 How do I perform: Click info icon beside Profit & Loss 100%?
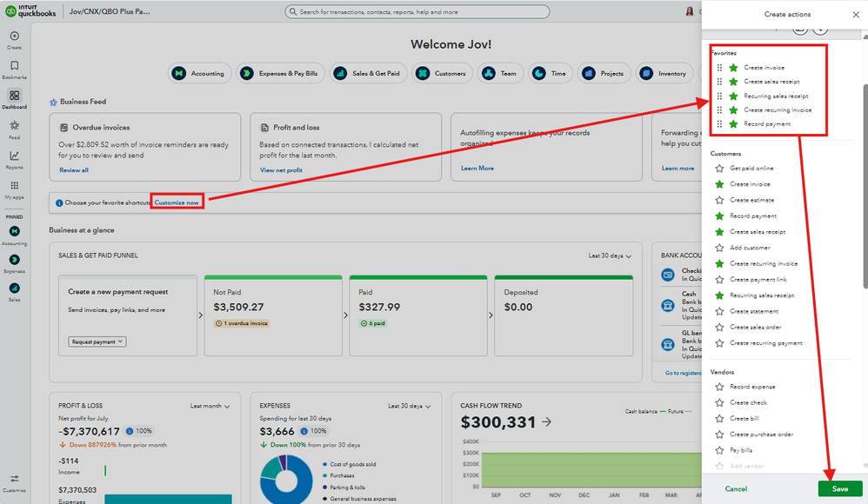(130, 431)
